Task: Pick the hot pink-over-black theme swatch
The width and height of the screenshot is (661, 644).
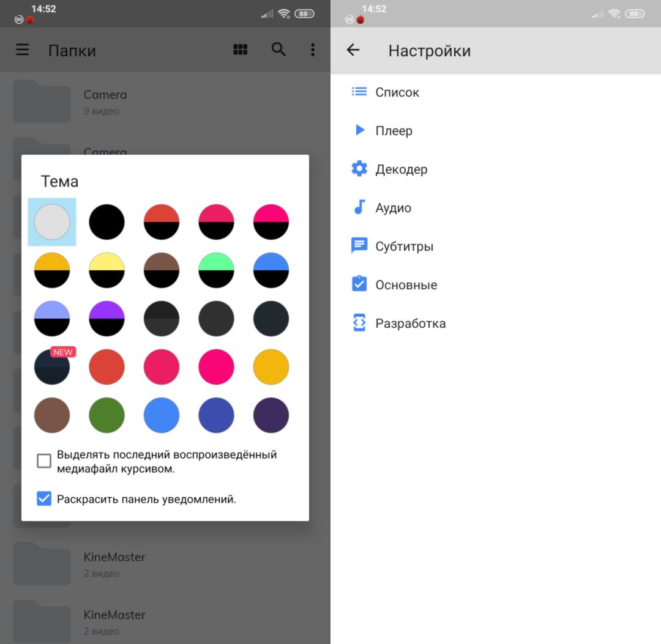Action: (x=271, y=222)
